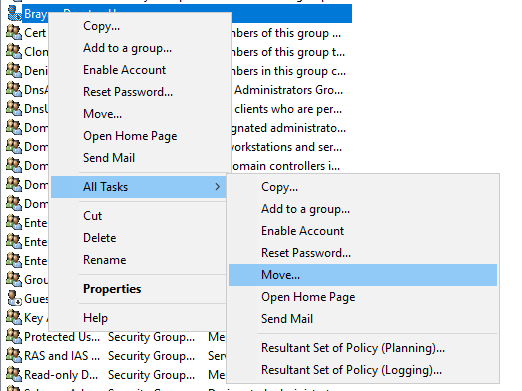Select Cut in the context menu
This screenshot has height=391, width=522.
[92, 216]
